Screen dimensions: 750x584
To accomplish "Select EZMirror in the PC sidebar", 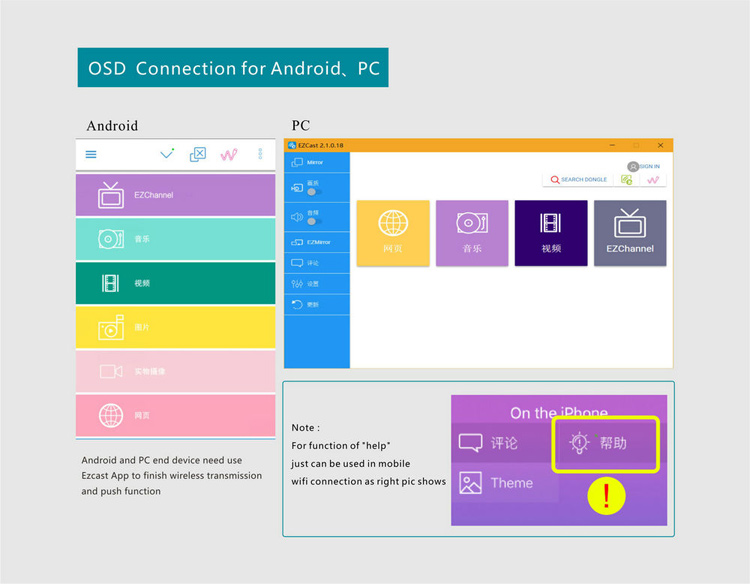I will [317, 242].
